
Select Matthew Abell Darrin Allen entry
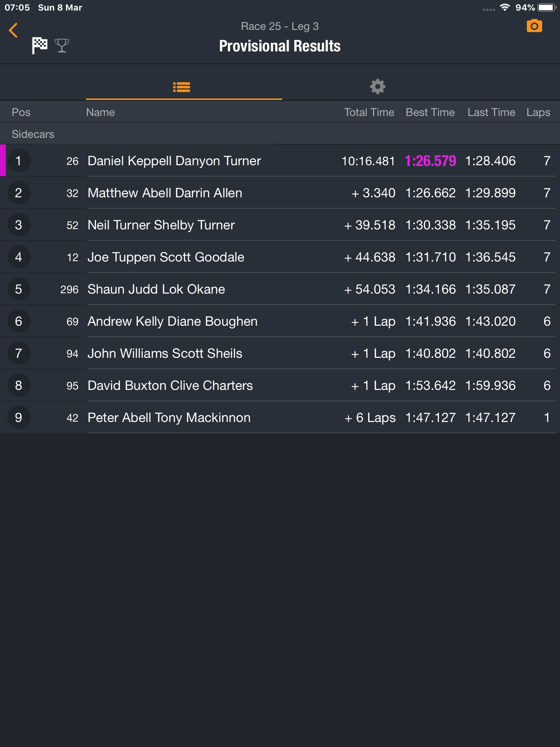[x=280, y=193]
